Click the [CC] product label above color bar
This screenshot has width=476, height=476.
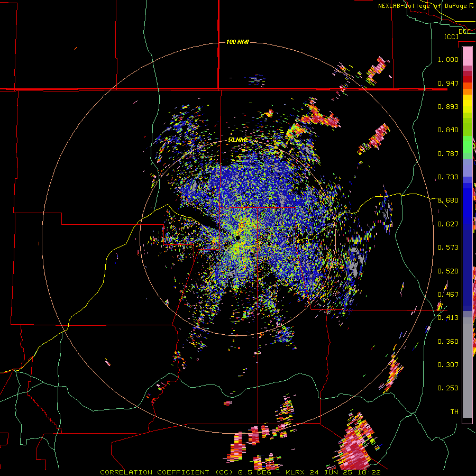tap(451, 36)
